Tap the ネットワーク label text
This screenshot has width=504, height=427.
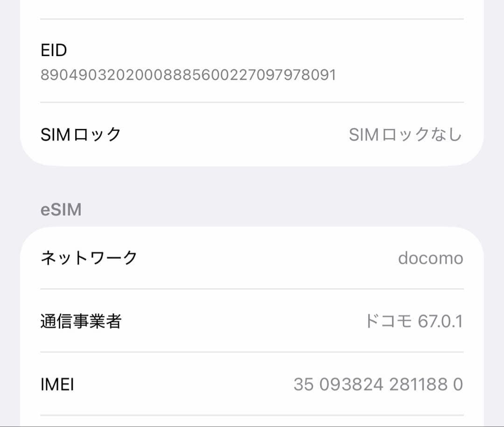[88, 257]
